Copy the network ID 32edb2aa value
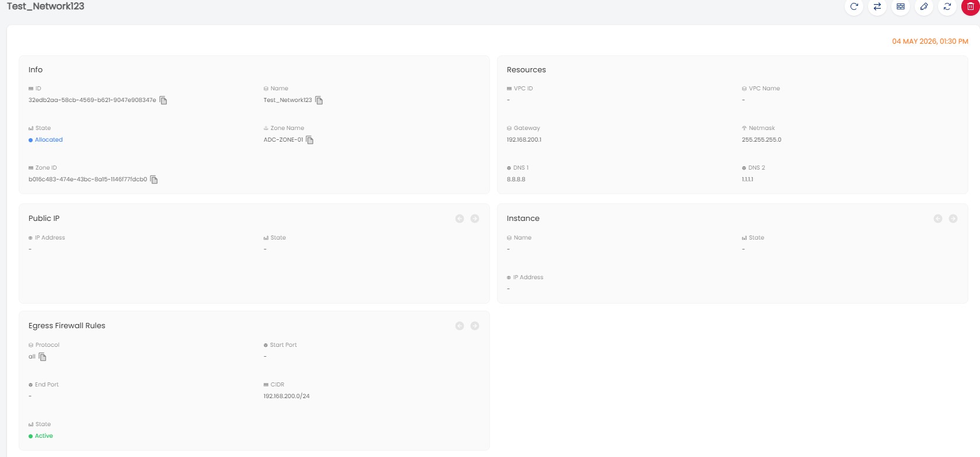This screenshot has width=980, height=457. (x=163, y=100)
